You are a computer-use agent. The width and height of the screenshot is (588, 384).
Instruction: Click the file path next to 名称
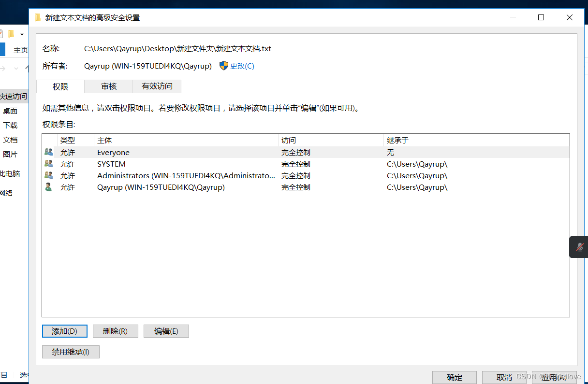(x=178, y=48)
